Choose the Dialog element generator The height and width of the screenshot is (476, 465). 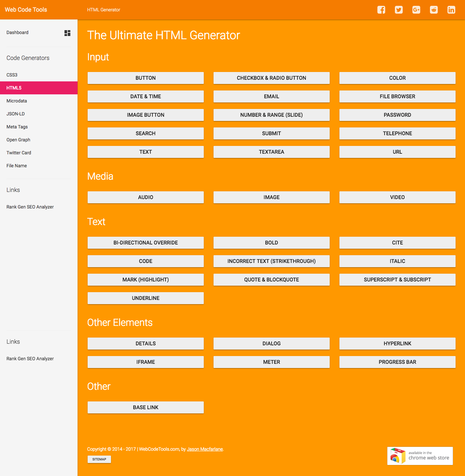click(x=272, y=343)
